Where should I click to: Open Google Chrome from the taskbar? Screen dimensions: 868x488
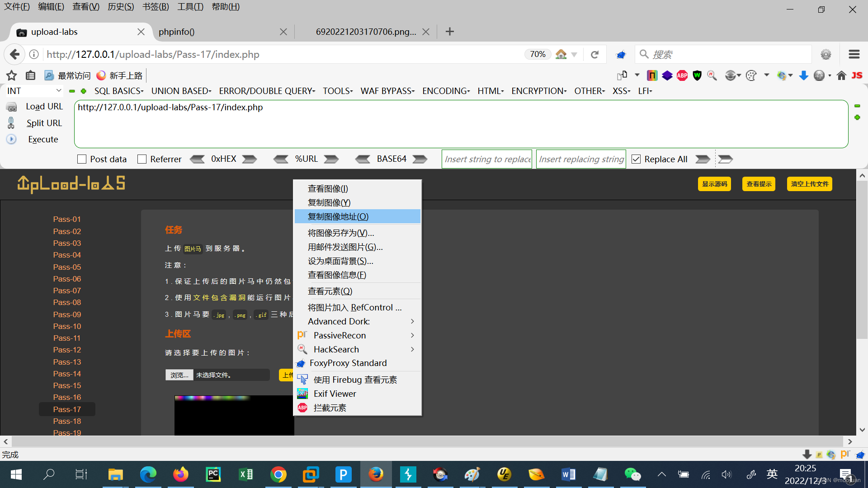[278, 474]
